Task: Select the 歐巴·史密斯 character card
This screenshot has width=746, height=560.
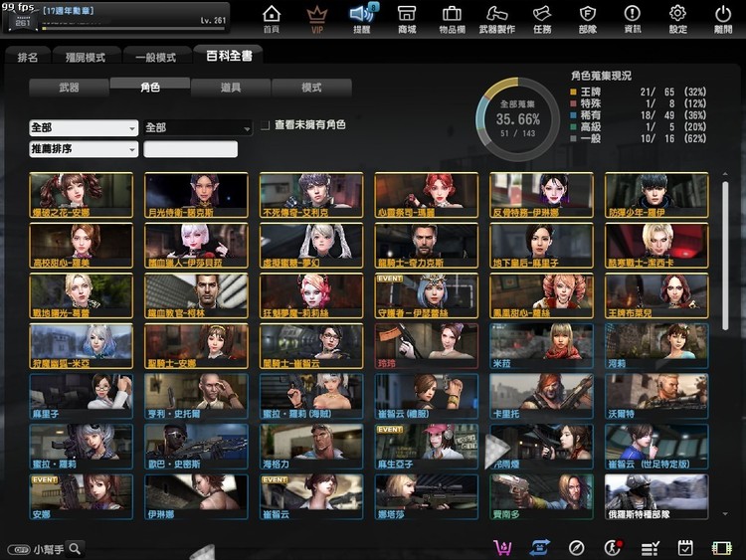Action: (196, 447)
